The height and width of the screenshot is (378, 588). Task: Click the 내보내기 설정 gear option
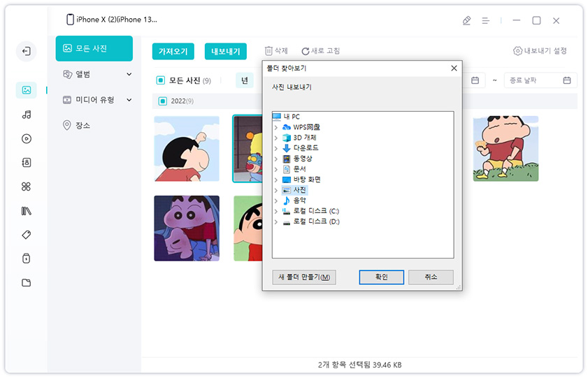click(x=540, y=50)
